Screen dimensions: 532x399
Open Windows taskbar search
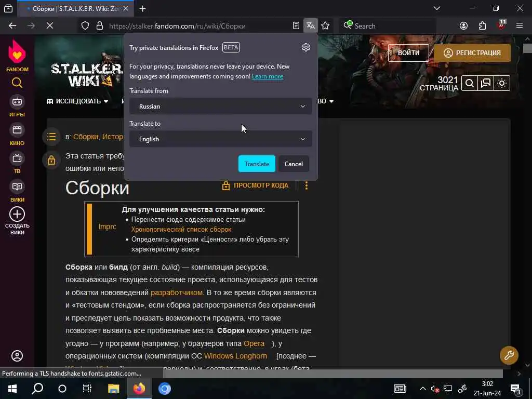[37, 389]
